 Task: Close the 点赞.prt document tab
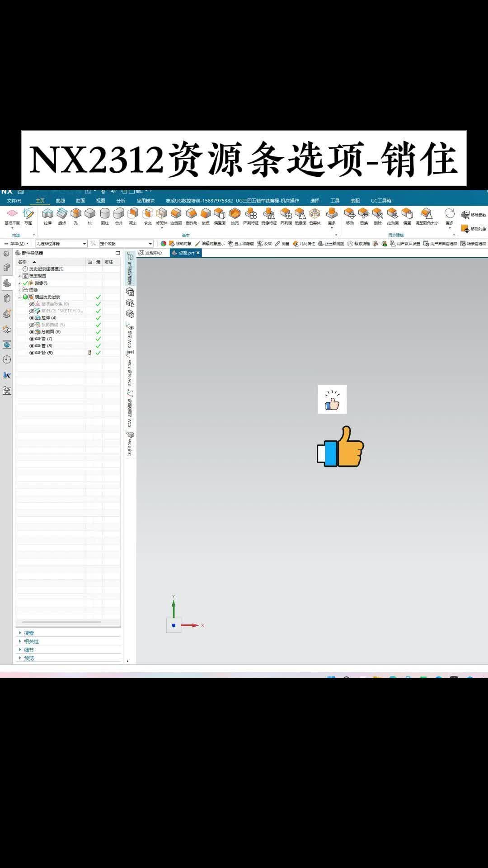point(198,253)
